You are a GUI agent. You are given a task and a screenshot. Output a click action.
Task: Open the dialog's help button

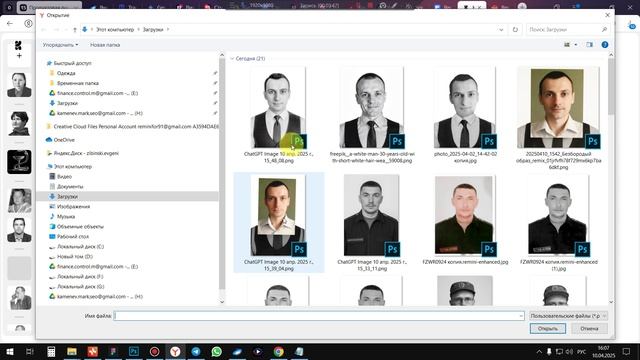[604, 44]
